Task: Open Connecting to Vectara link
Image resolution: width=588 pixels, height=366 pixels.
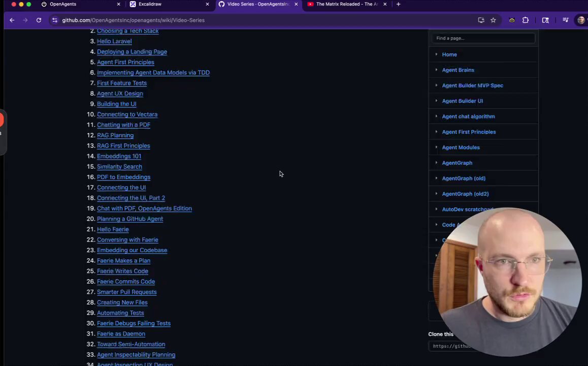Action: click(127, 114)
